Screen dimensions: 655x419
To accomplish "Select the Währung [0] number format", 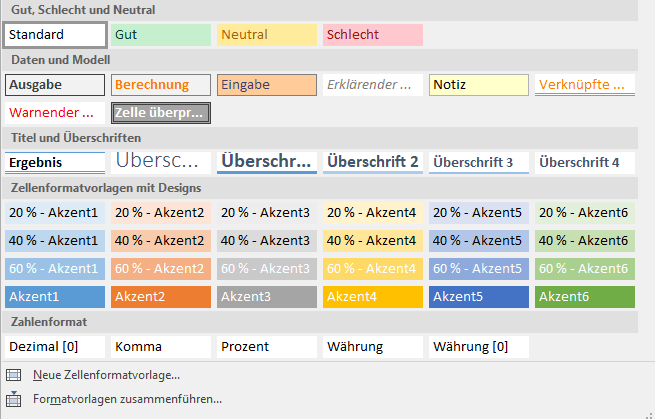I will [x=479, y=347].
